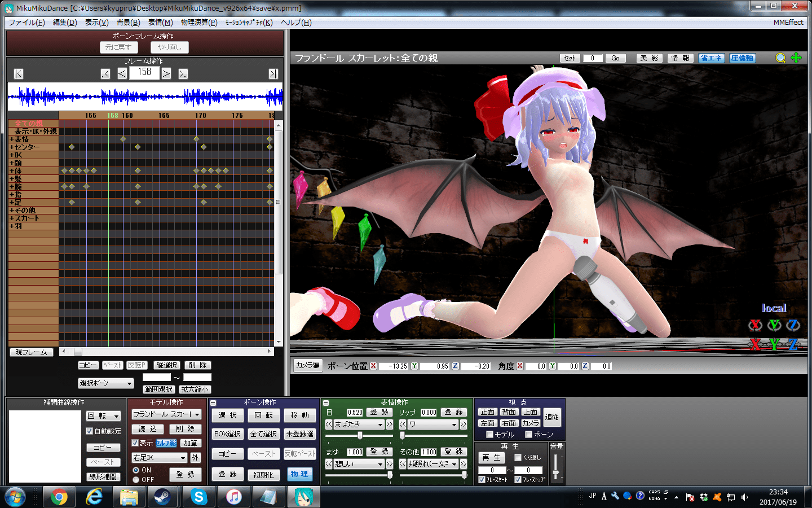Click the 線形補間 linear interpolation button
The height and width of the screenshot is (508, 812).
point(103,477)
